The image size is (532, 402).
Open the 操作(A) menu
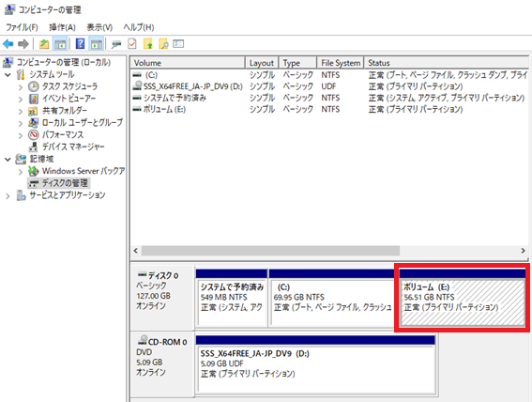point(62,27)
